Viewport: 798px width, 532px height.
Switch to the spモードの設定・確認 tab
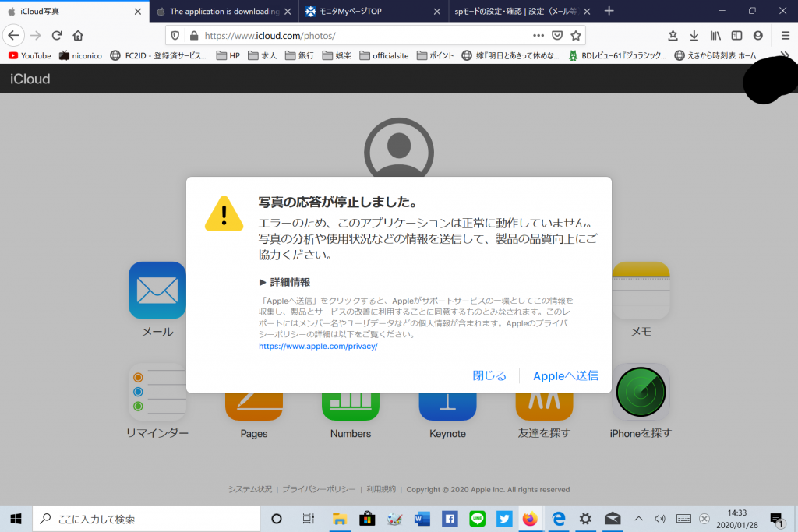click(x=522, y=11)
